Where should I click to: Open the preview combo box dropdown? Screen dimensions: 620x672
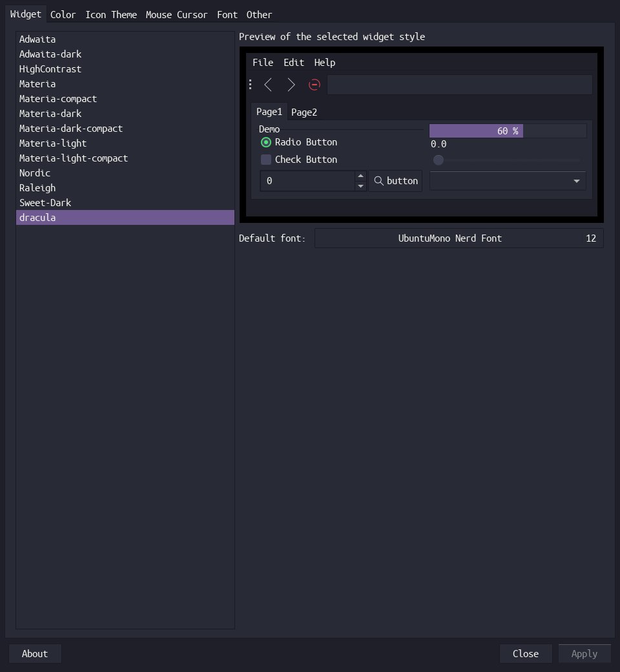pyautogui.click(x=508, y=181)
